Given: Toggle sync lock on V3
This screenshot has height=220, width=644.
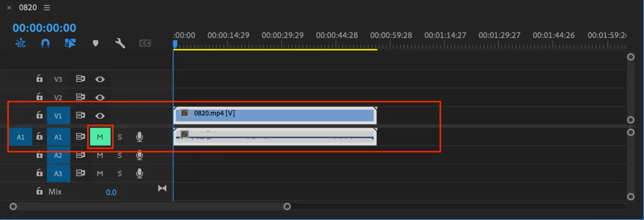Looking at the screenshot, I should click(80, 79).
